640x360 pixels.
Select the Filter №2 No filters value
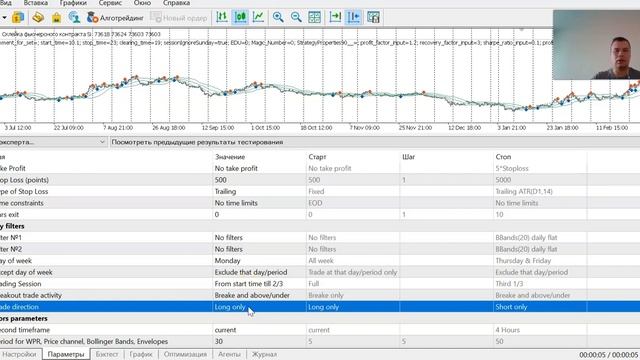pos(259,249)
